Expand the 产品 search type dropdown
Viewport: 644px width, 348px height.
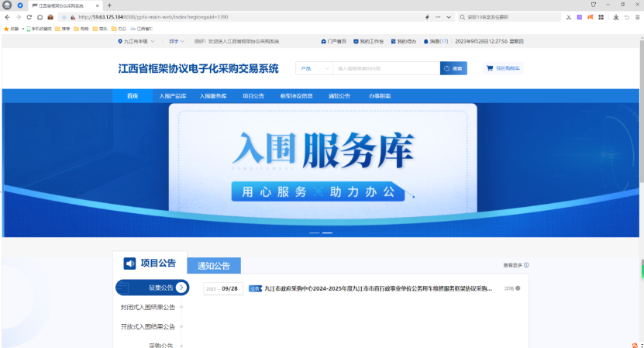314,68
